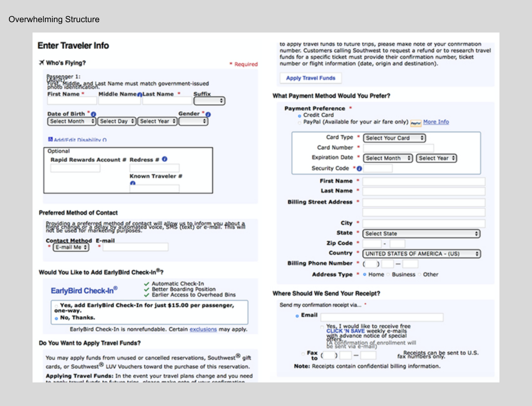Open the Suffix dropdown

click(x=209, y=101)
